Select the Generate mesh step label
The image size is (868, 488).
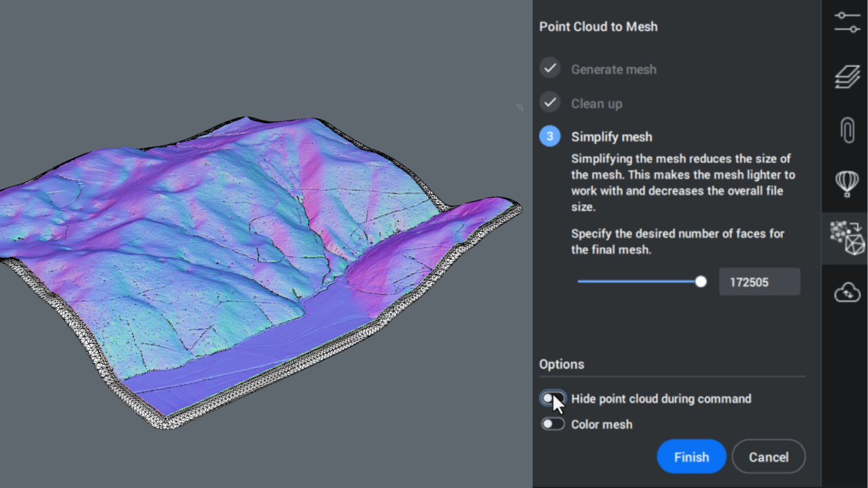[x=613, y=69]
